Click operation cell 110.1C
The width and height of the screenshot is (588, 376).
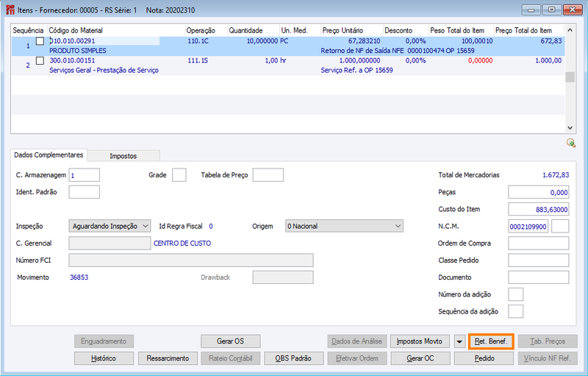pyautogui.click(x=198, y=41)
